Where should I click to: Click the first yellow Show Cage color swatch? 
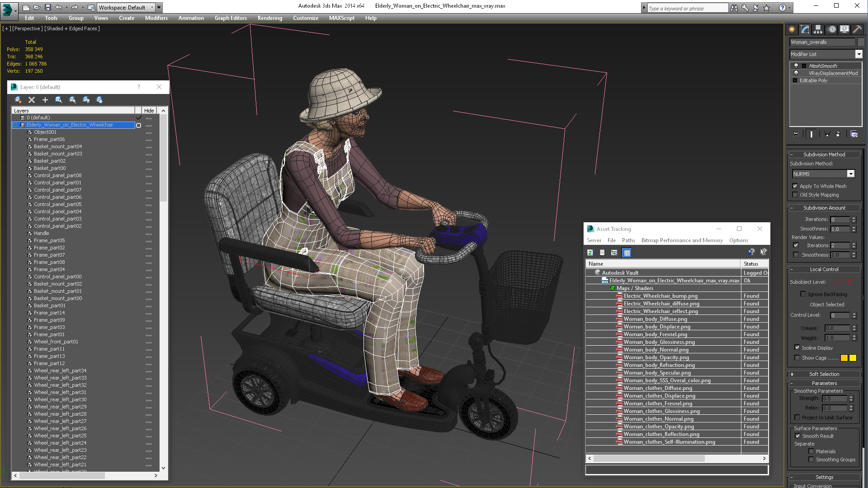tap(844, 358)
